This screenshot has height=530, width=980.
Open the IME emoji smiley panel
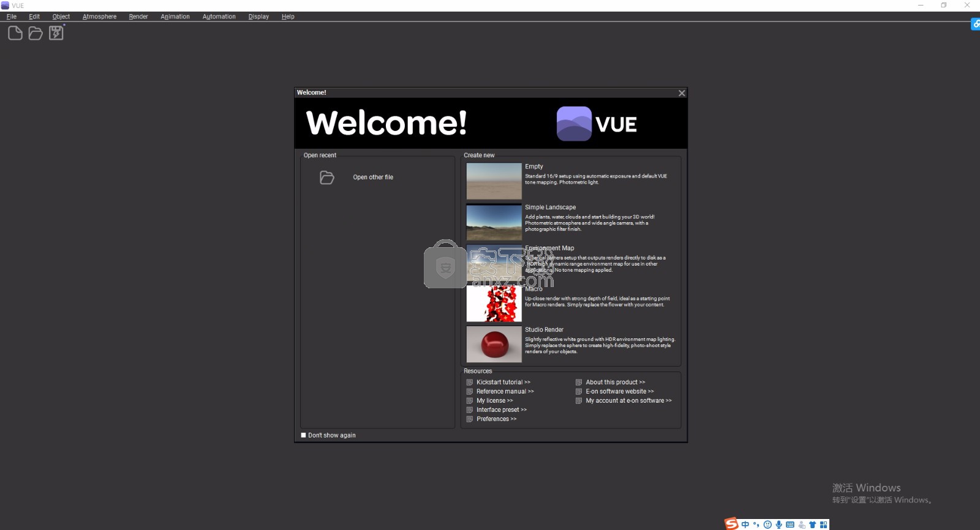tap(767, 524)
